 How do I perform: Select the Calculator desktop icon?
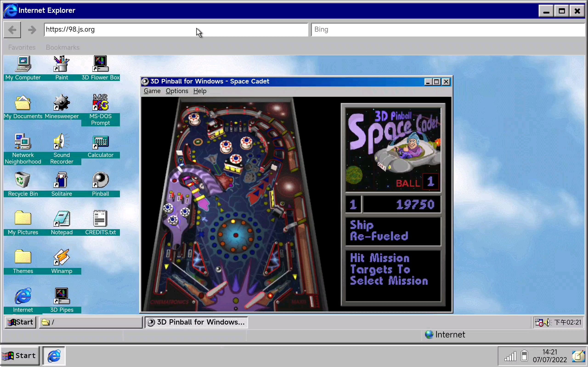pyautogui.click(x=100, y=142)
